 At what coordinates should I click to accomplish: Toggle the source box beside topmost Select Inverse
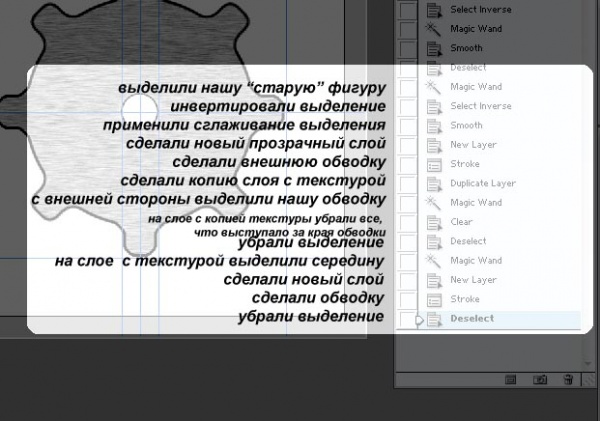pyautogui.click(x=407, y=10)
